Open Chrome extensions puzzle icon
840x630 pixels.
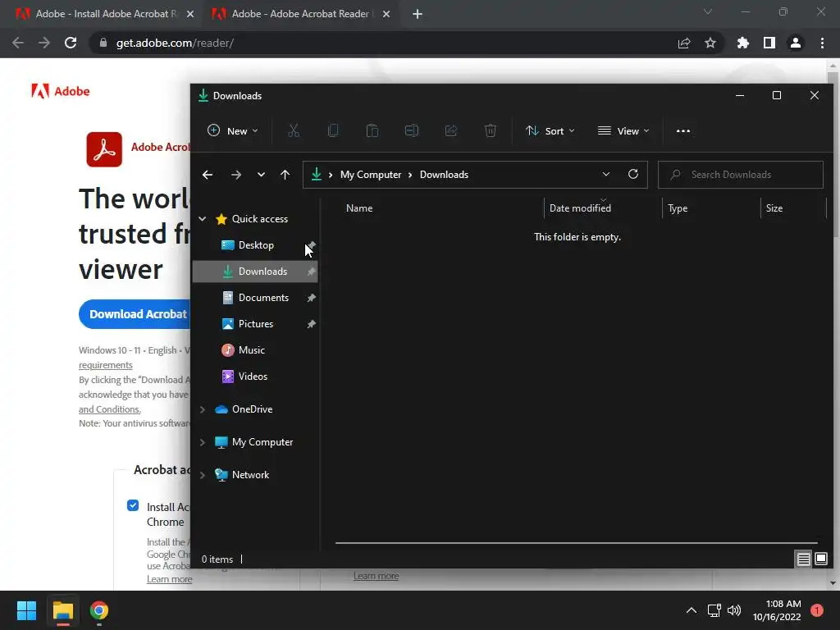(743, 43)
